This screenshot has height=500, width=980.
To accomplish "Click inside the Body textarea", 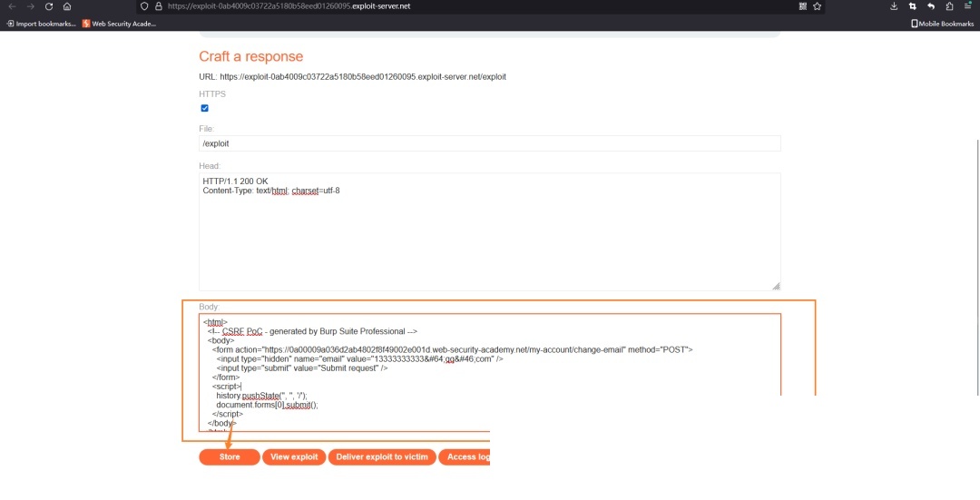I will pyautogui.click(x=489, y=372).
